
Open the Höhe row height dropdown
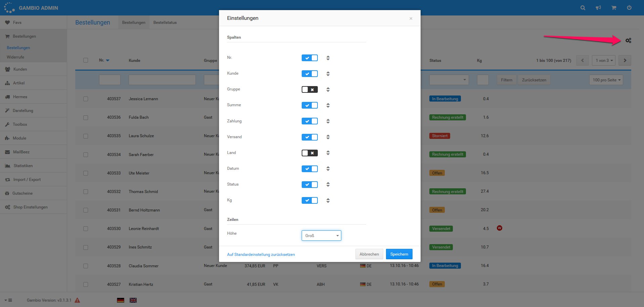tap(321, 236)
